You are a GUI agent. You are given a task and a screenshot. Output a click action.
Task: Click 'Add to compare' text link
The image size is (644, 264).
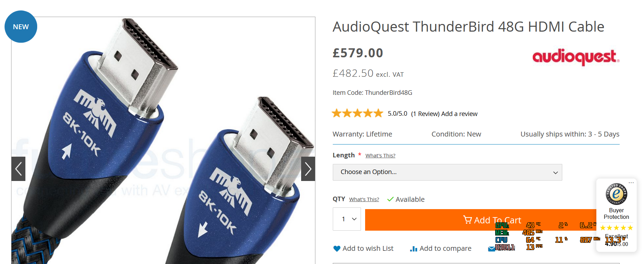pyautogui.click(x=445, y=248)
